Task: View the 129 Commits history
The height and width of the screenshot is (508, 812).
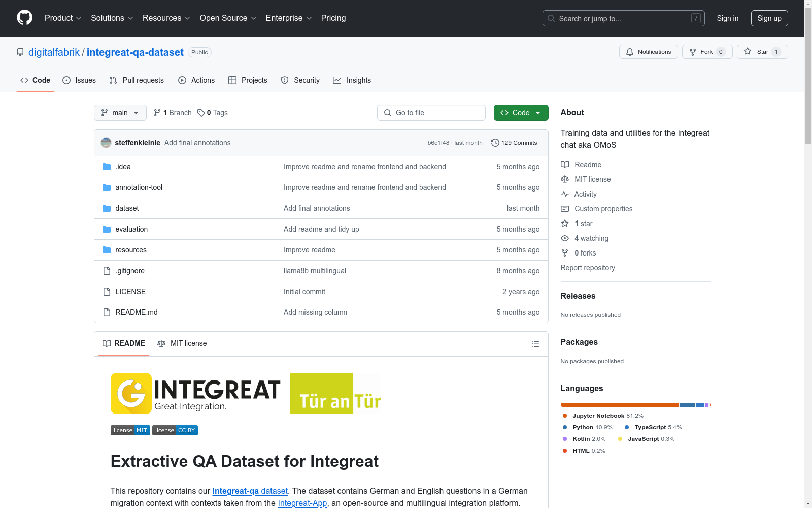Action: coord(514,143)
